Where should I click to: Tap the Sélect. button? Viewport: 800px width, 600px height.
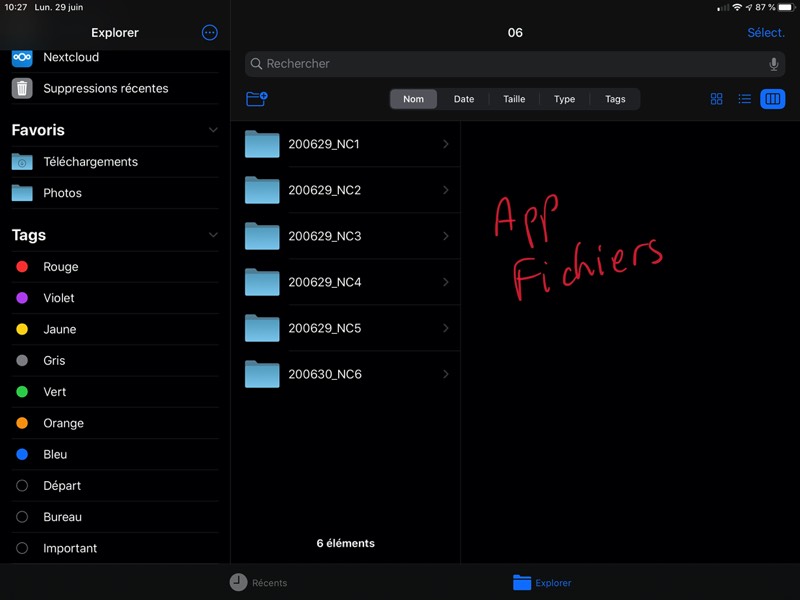pos(765,33)
